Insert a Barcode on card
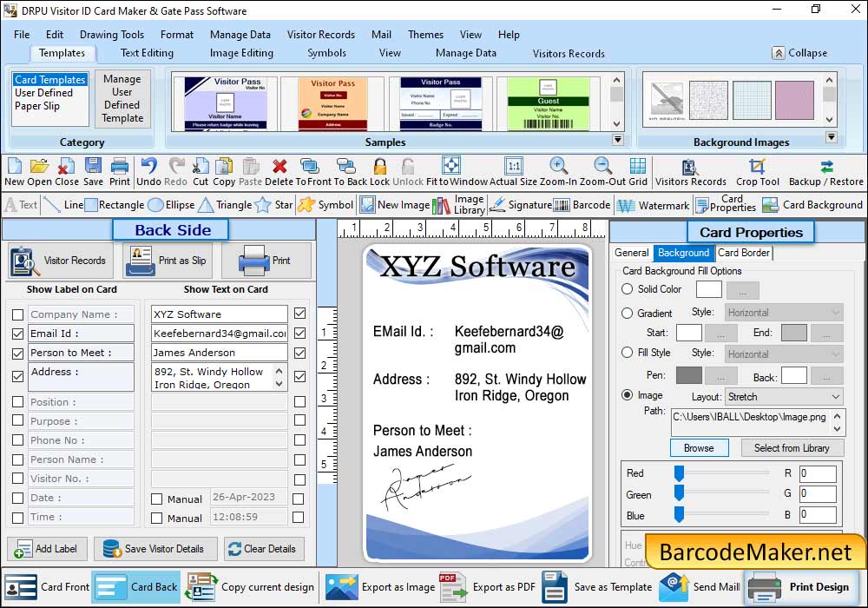The width and height of the screenshot is (868, 608). click(x=582, y=205)
